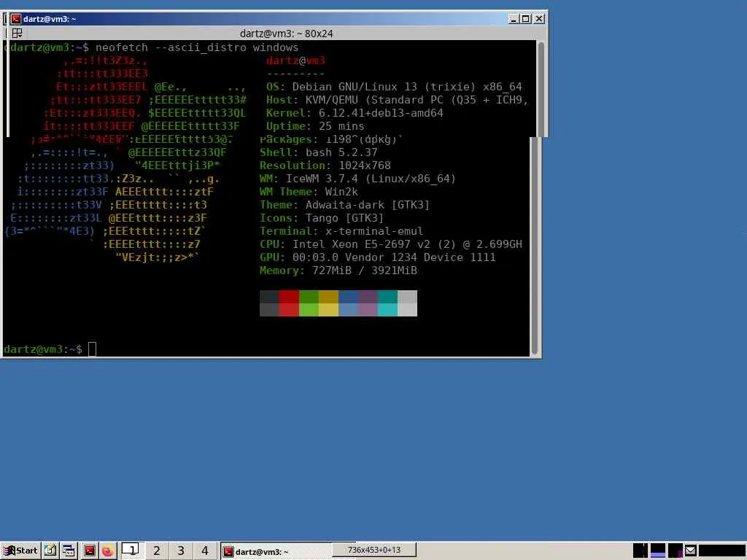Click the terminal vertical scrollbar
Screen dimensions: 747x560
[535, 245]
